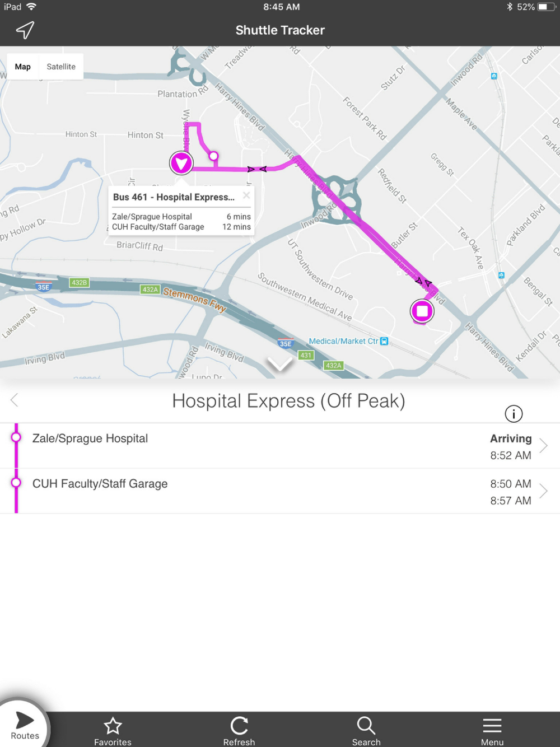Expand Zale/Sprague Hospital arrival chevron
560x747 pixels.
pos(543,446)
